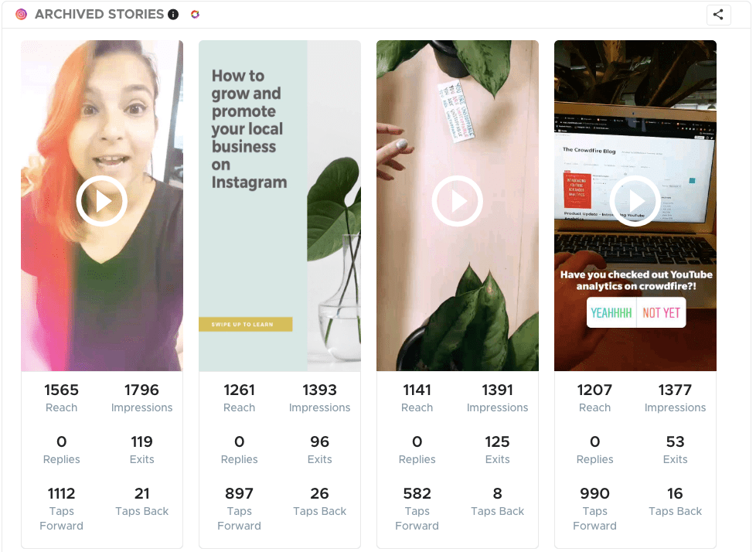Click the NOT YET poll option
756x552 pixels.
(661, 313)
